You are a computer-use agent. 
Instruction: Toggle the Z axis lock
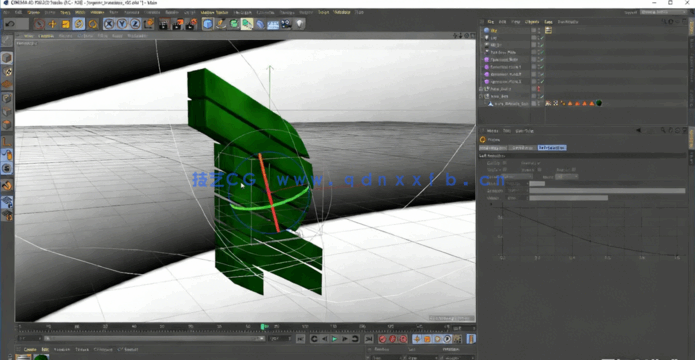tap(135, 23)
